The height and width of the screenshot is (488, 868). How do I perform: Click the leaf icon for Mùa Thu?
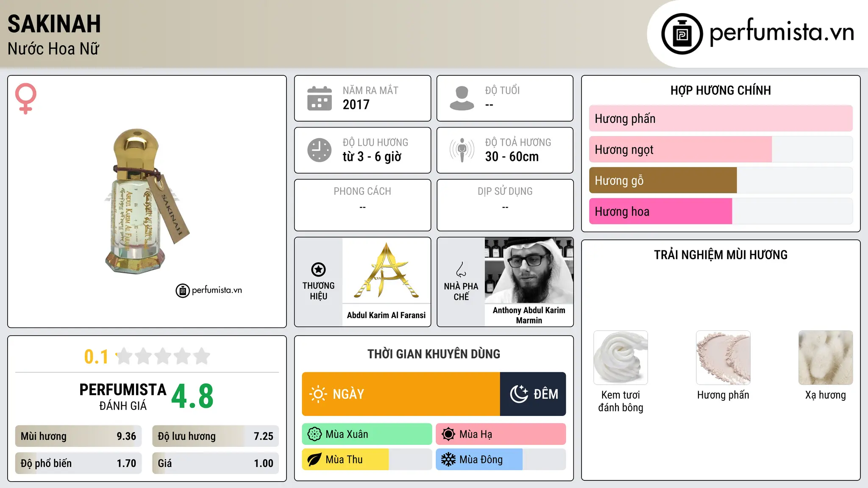314,460
